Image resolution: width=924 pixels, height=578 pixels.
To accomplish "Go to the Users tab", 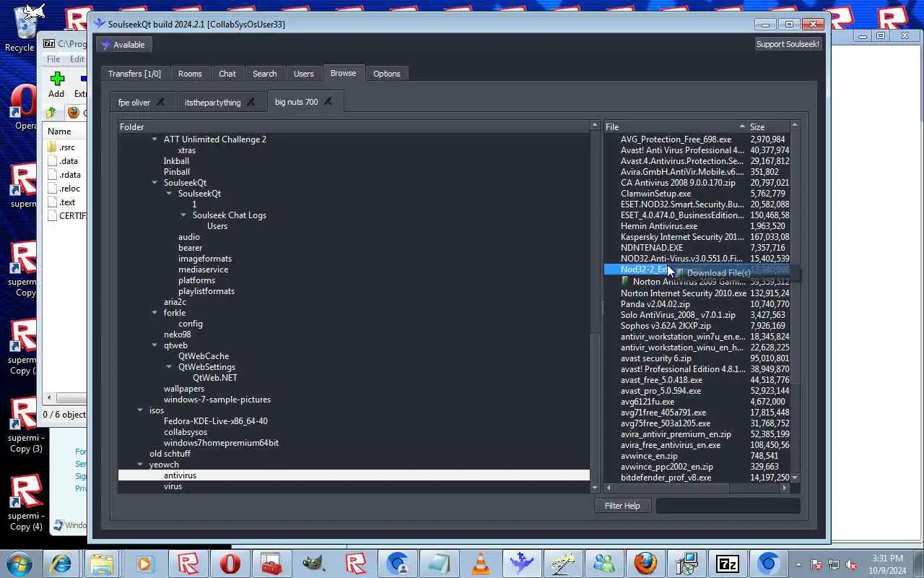I will 304,74.
